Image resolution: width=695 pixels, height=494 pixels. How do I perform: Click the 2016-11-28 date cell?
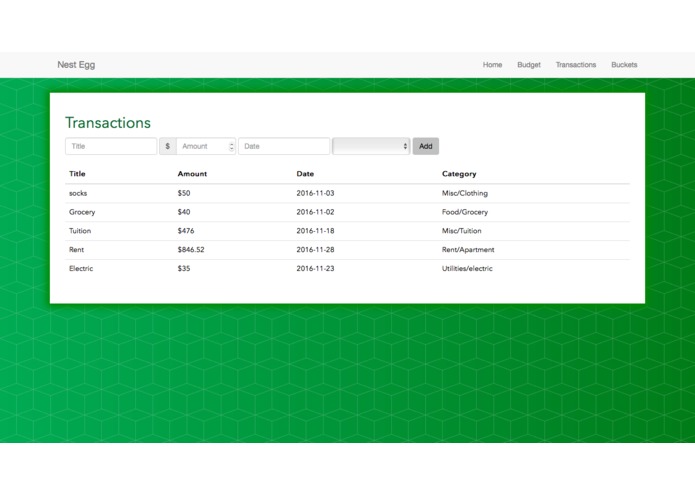315,249
